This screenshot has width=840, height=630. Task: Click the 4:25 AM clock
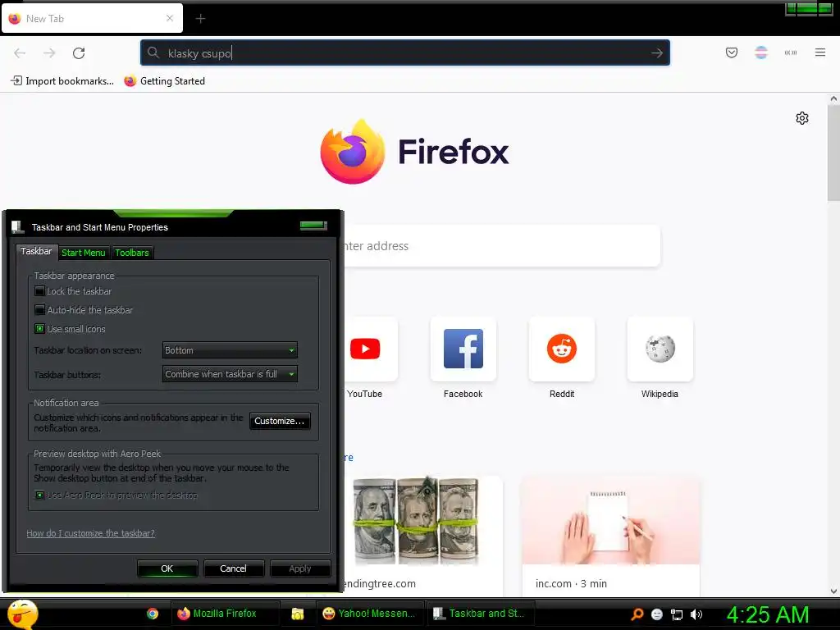click(768, 615)
